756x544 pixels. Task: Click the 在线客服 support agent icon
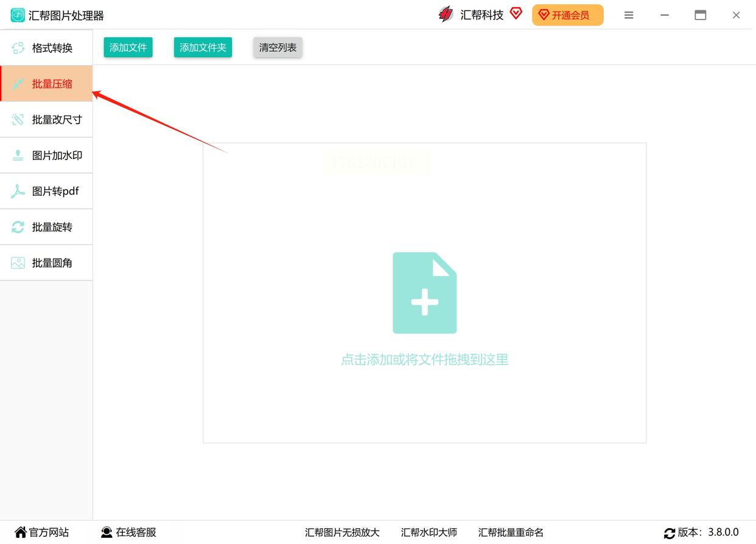click(107, 532)
